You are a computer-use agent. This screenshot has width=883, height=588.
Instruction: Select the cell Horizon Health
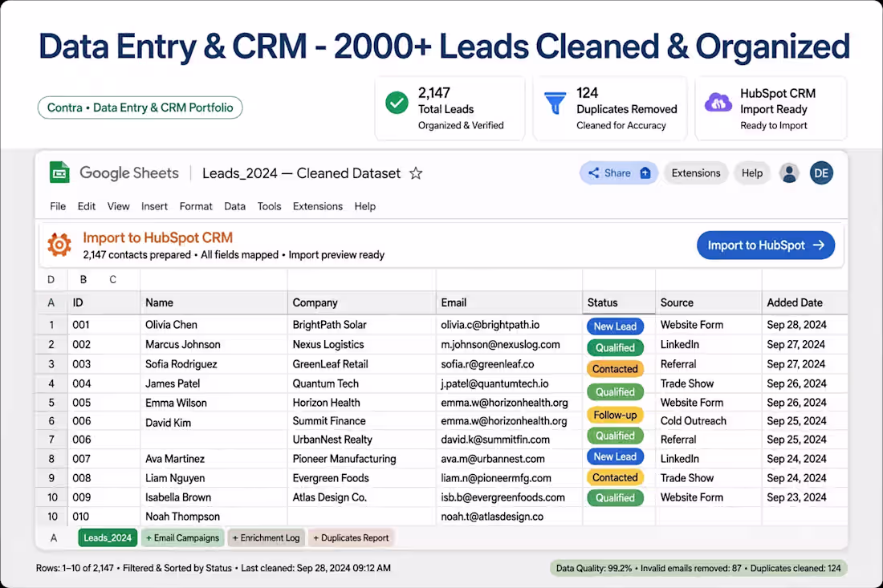coord(361,403)
